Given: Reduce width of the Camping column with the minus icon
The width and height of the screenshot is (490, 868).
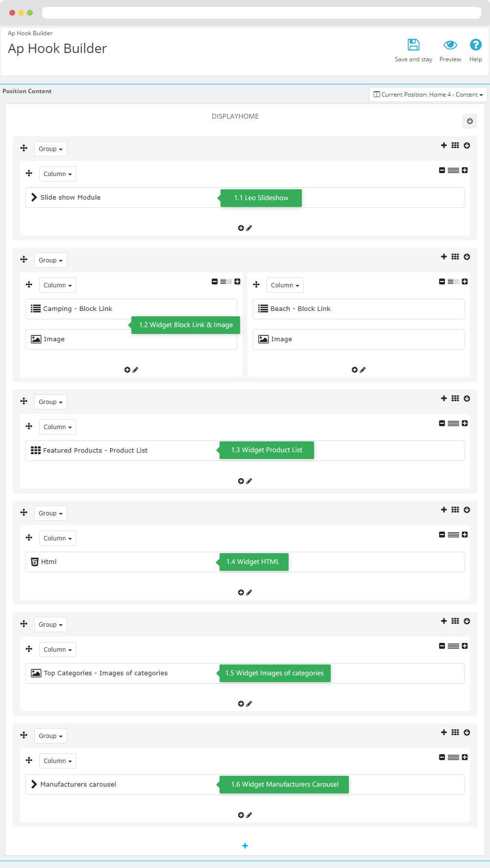Looking at the screenshot, I should [x=215, y=281].
